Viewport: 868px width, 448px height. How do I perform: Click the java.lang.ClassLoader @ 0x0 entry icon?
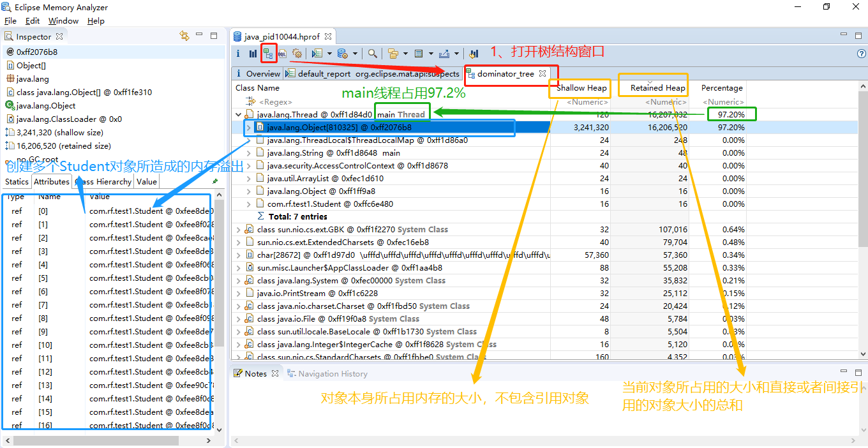10,119
